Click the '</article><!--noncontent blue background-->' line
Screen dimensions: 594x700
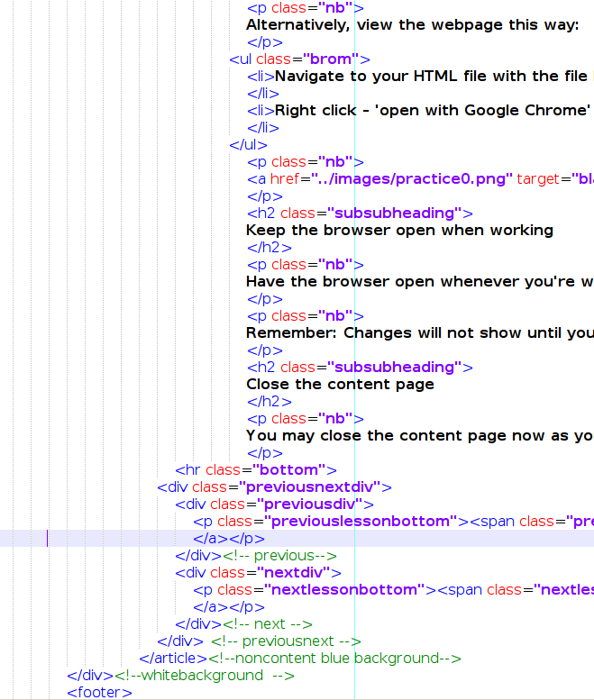pos(300,659)
